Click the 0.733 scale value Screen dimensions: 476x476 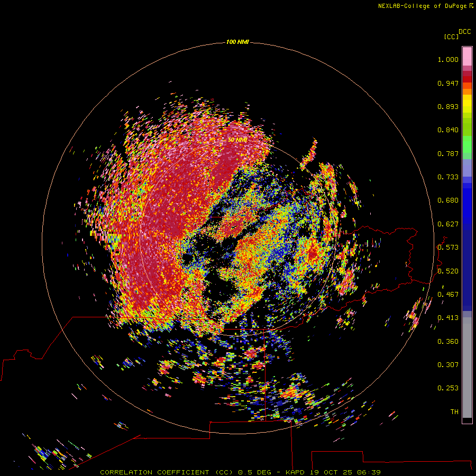click(448, 177)
